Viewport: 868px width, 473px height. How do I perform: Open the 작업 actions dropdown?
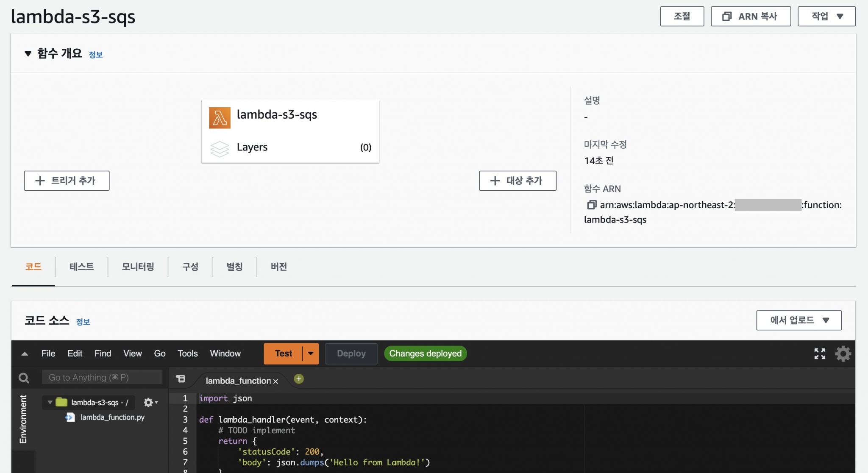(x=826, y=17)
